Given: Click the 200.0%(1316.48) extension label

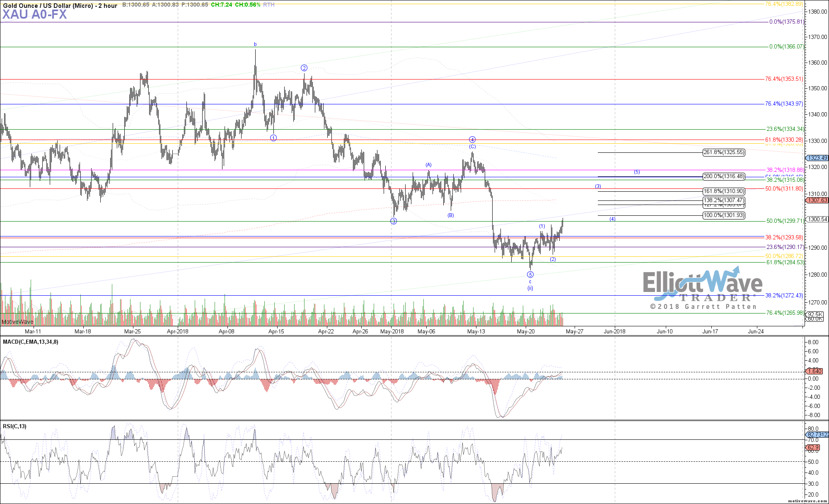Looking at the screenshot, I should (x=724, y=176).
